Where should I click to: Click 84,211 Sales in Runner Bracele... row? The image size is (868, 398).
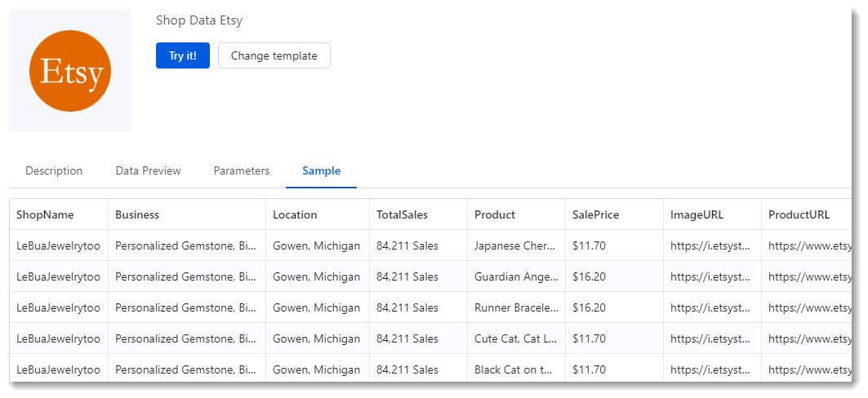(x=407, y=308)
